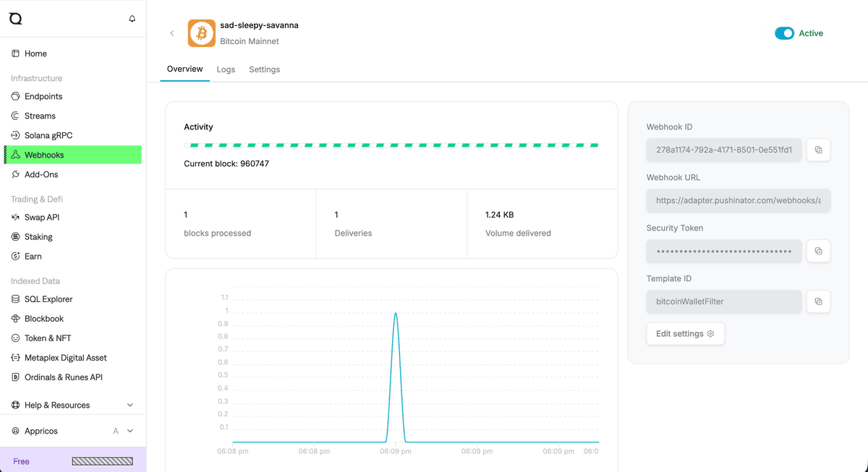Click the Solana gRPC sidebar icon
868x472 pixels.
16,135
